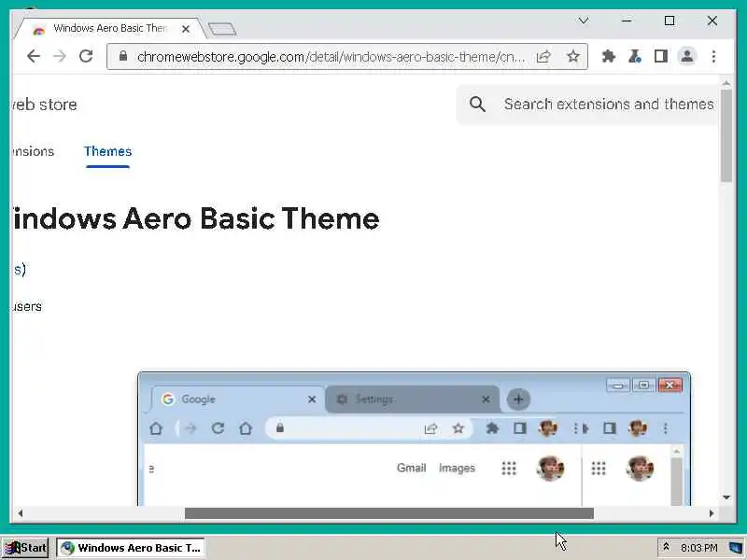747x560 pixels.
Task: Click the theme preview screenshot image
Action: click(x=414, y=439)
